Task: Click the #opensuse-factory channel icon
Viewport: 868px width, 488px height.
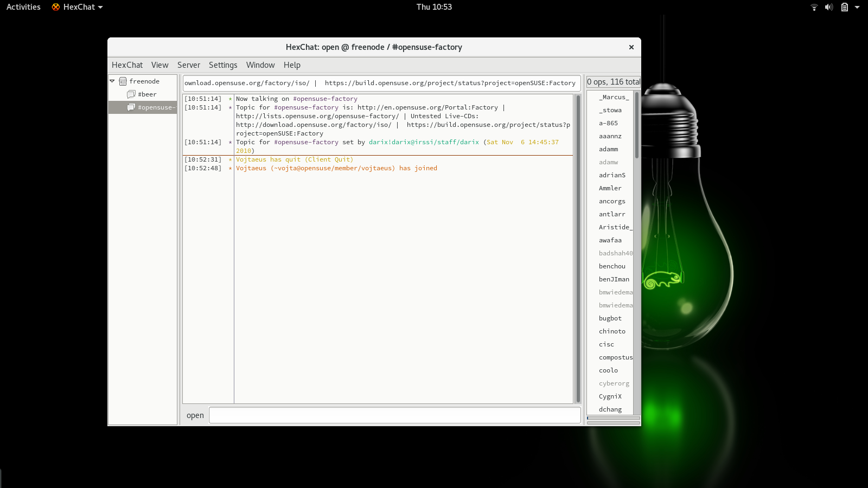Action: click(131, 107)
